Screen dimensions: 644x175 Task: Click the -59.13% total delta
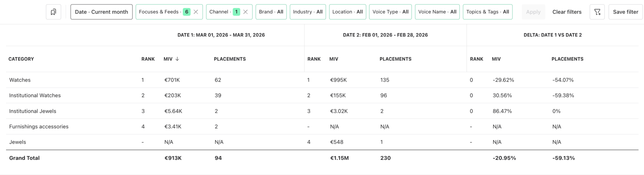tap(563, 158)
